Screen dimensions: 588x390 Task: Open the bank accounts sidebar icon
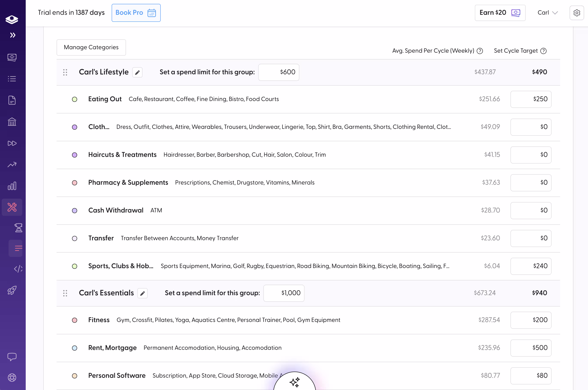12,122
